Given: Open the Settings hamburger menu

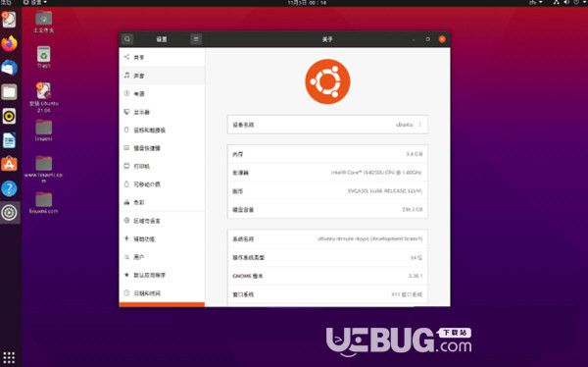Looking at the screenshot, I should [196, 39].
